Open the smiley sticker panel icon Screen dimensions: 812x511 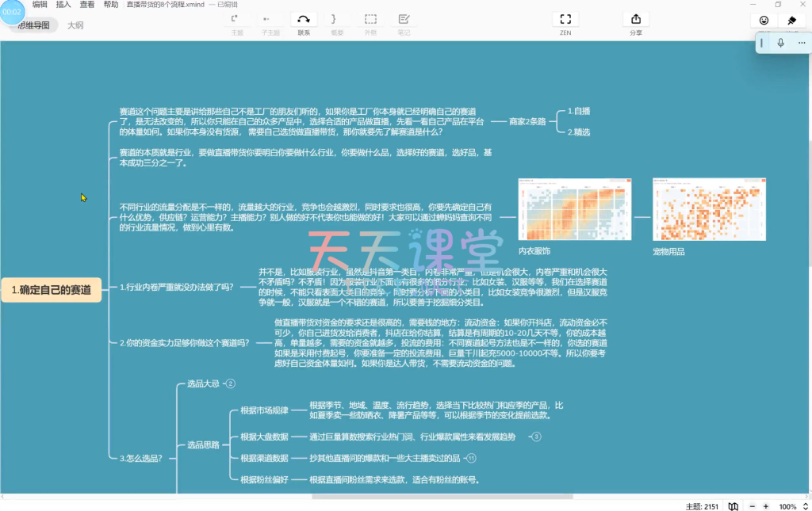pos(764,20)
